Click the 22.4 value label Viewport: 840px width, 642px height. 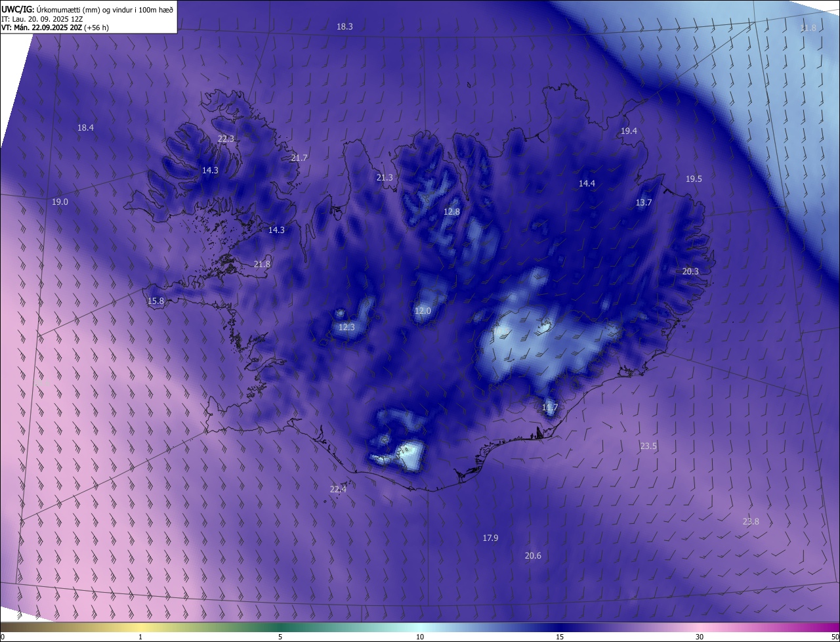[x=338, y=490]
